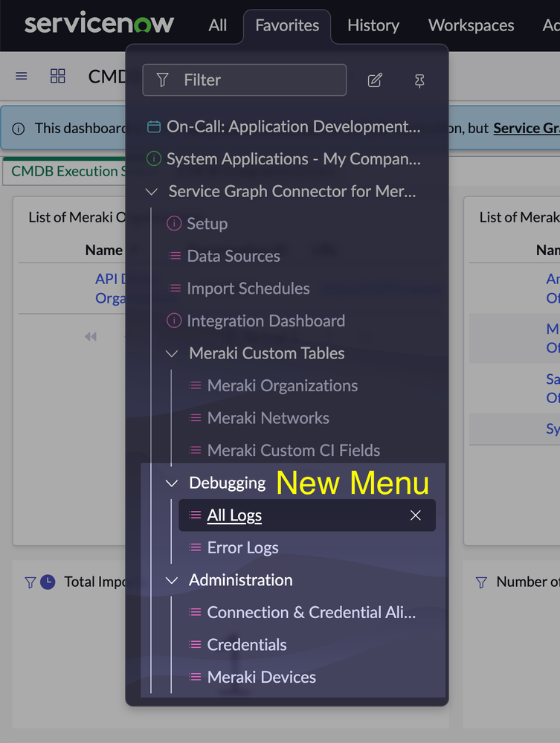The height and width of the screenshot is (743, 560).
Task: Click the list icon beside Meraki Organizations
Action: click(195, 385)
